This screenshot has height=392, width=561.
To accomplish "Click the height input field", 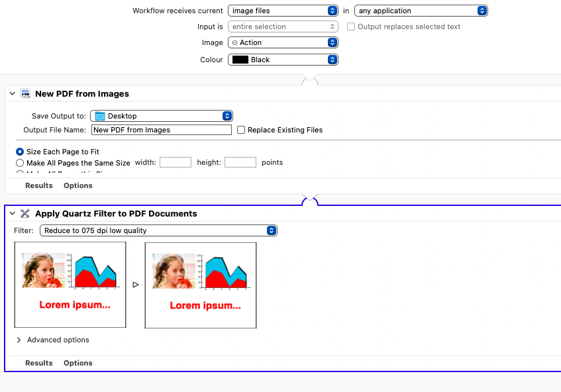I will (x=240, y=162).
